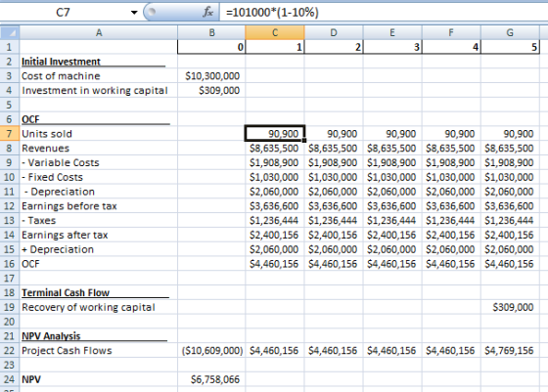This screenshot has height=392, width=548.
Task: Select the NPV value $6,758,066
Action: coord(211,379)
